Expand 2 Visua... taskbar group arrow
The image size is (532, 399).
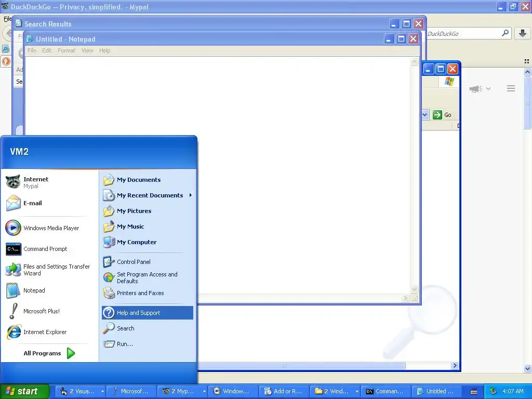click(x=102, y=392)
